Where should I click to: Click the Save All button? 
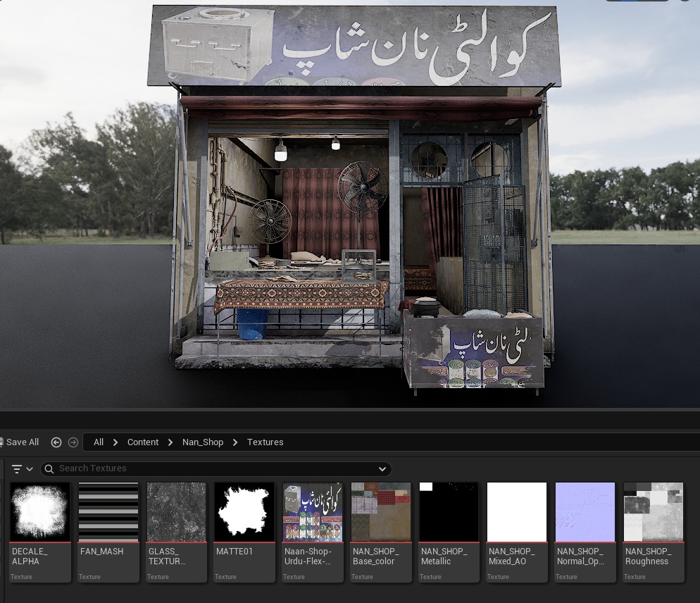tap(20, 442)
